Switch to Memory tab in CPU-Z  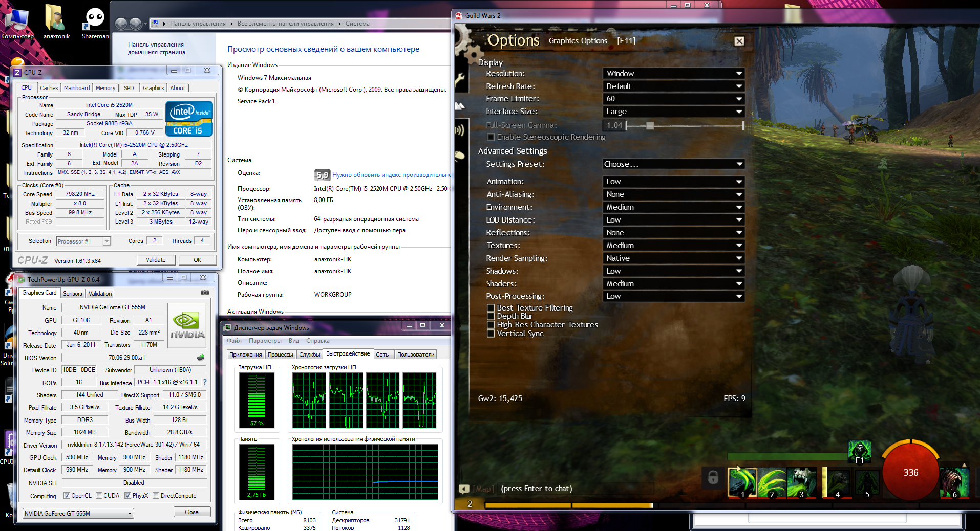pyautogui.click(x=105, y=88)
